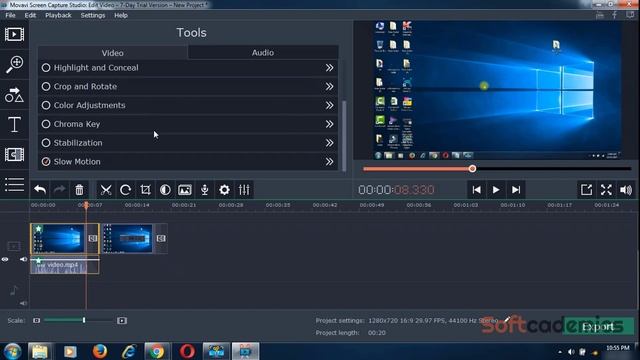Image resolution: width=640 pixels, height=360 pixels.
Task: Open the Edit menu
Action: point(30,15)
